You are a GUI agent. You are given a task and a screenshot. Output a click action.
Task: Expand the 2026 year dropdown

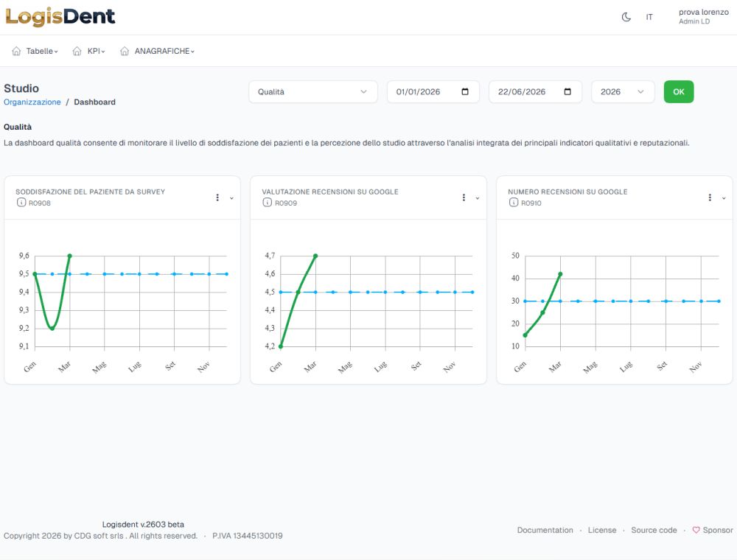pos(623,91)
